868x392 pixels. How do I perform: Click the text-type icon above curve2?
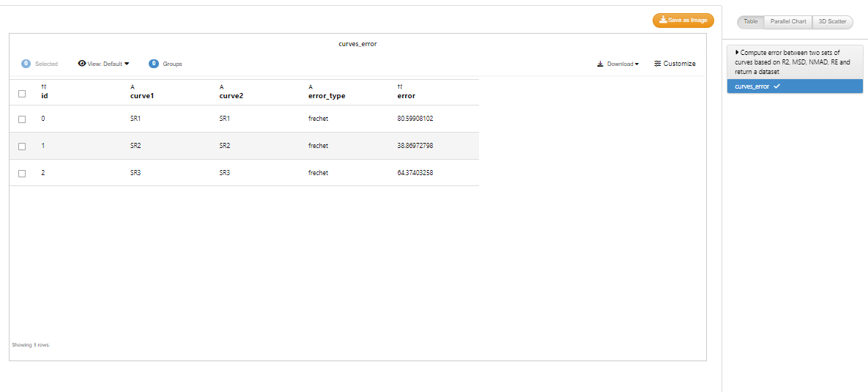(221, 87)
